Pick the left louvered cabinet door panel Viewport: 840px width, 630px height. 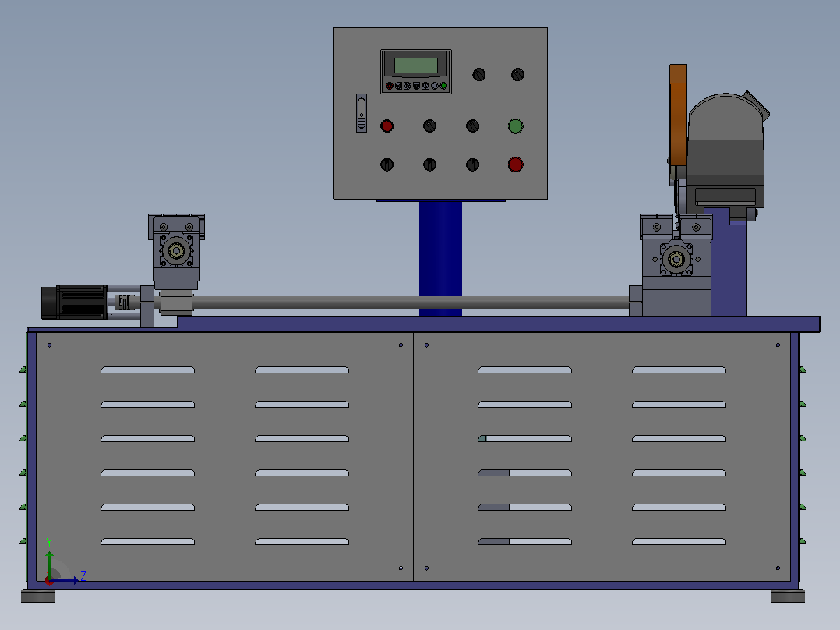pos(224,457)
